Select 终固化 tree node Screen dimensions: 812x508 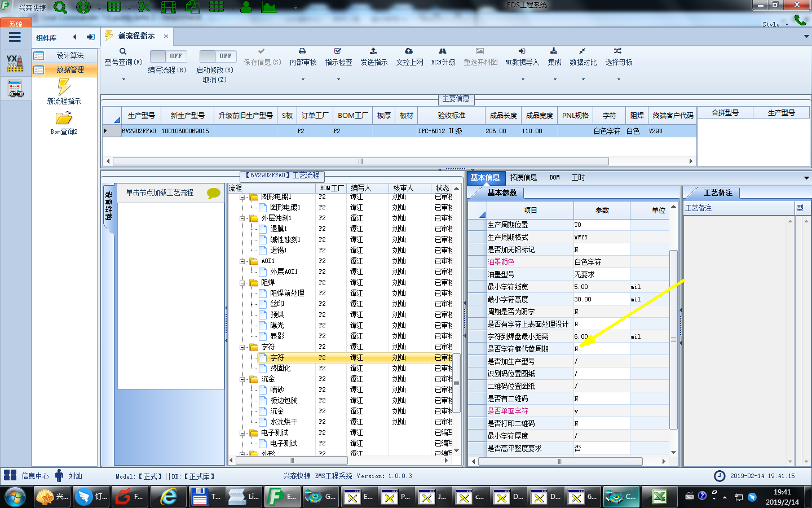pyautogui.click(x=280, y=368)
